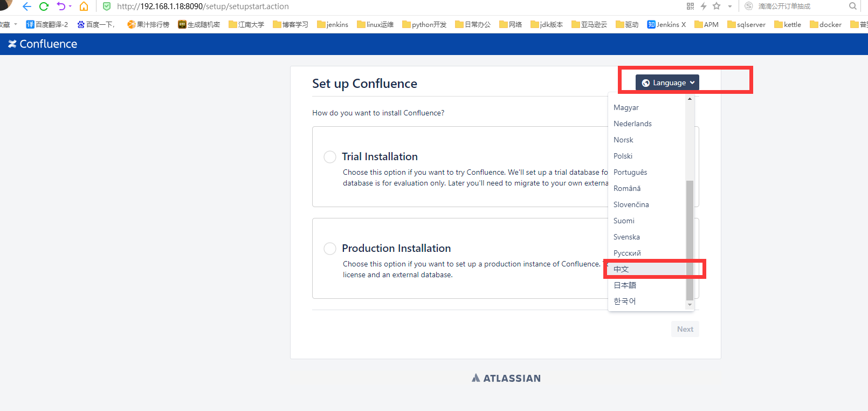Click the QR code icon in the address bar
Screen dimensions: 868x411
[690, 6]
